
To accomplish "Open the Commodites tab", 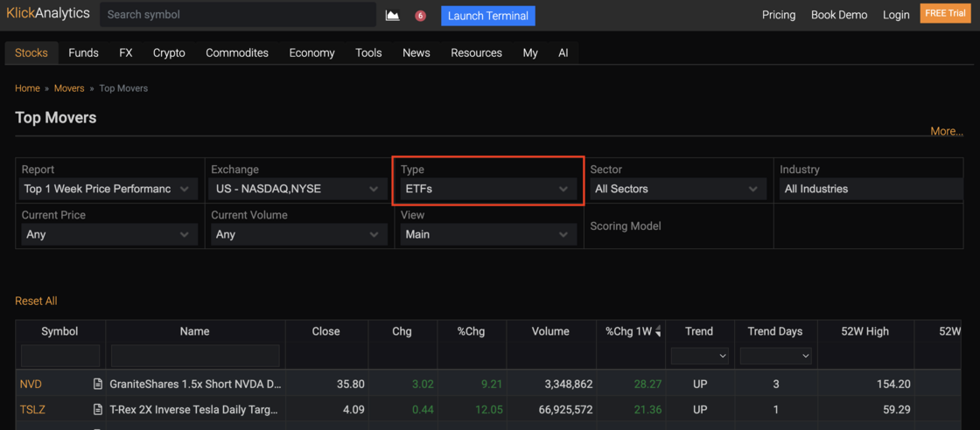I will pos(237,53).
